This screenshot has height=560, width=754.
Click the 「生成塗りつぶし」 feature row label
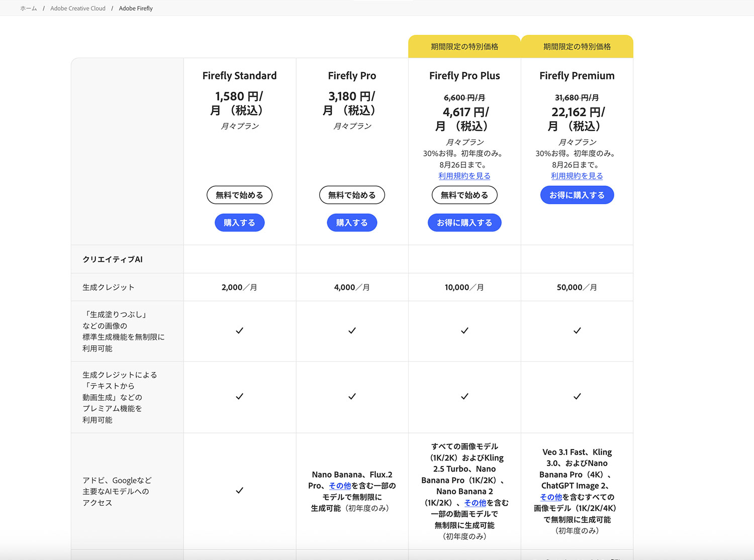tap(124, 331)
